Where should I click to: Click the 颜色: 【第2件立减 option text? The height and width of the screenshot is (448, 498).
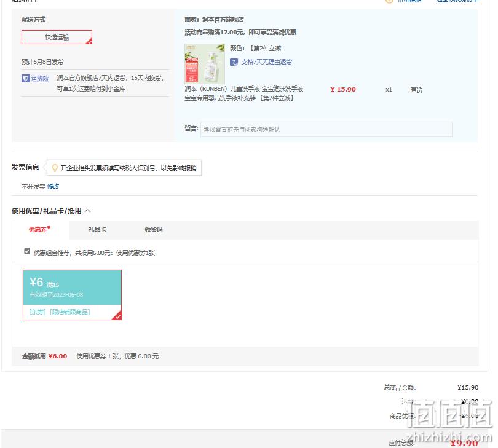click(258, 49)
